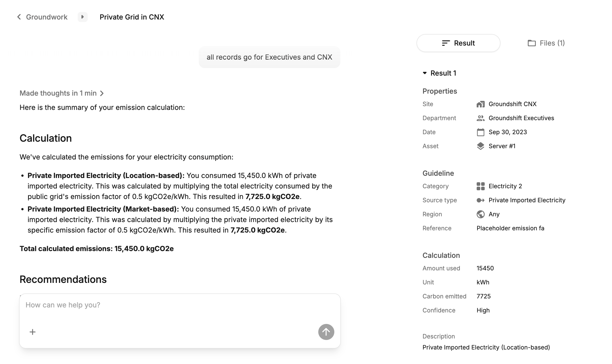
Task: Click the back chevron beside Groundwork
Action: 19,17
